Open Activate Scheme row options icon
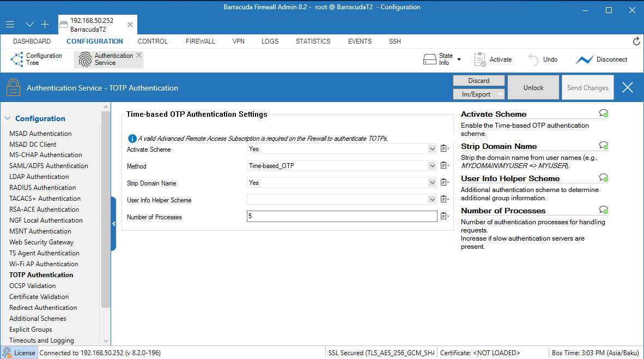Viewport: 644px width, 359px height. click(445, 148)
